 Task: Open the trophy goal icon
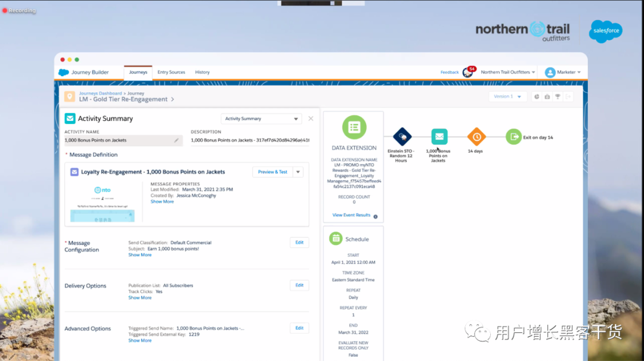pos(558,97)
